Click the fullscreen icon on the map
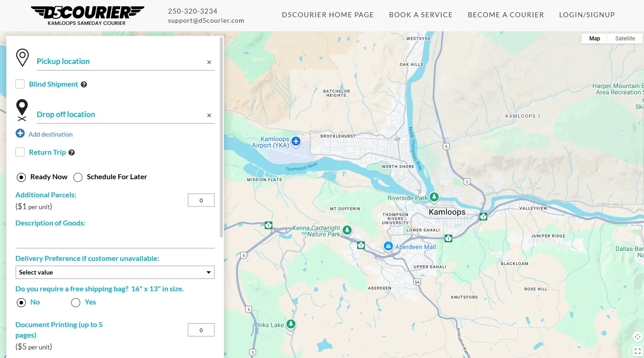Image resolution: width=644 pixels, height=358 pixels. (637, 351)
